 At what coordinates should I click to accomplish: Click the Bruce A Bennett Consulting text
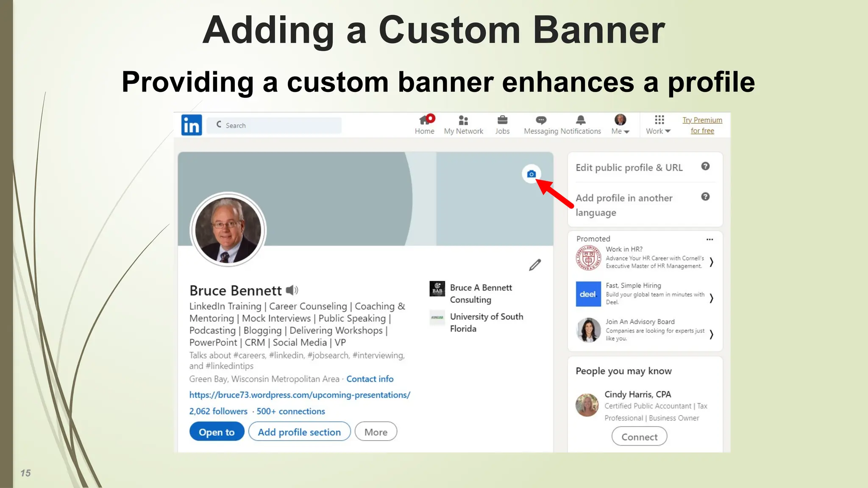pyautogui.click(x=481, y=294)
